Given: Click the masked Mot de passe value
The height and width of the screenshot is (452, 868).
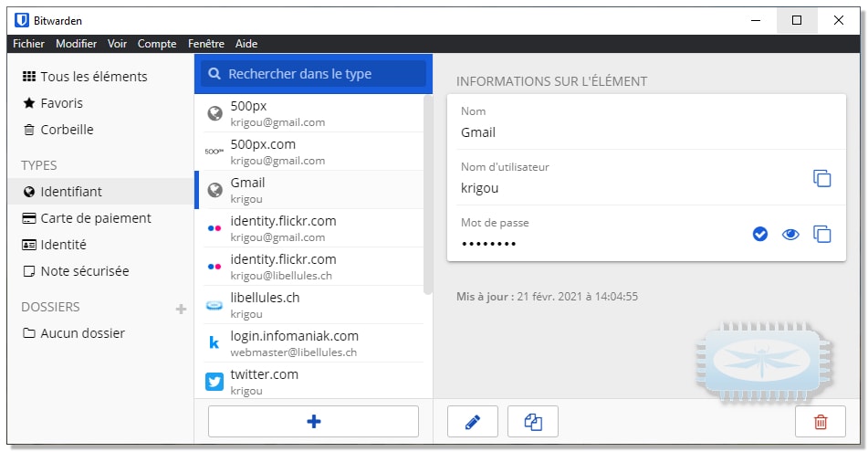Looking at the screenshot, I should pyautogui.click(x=489, y=244).
